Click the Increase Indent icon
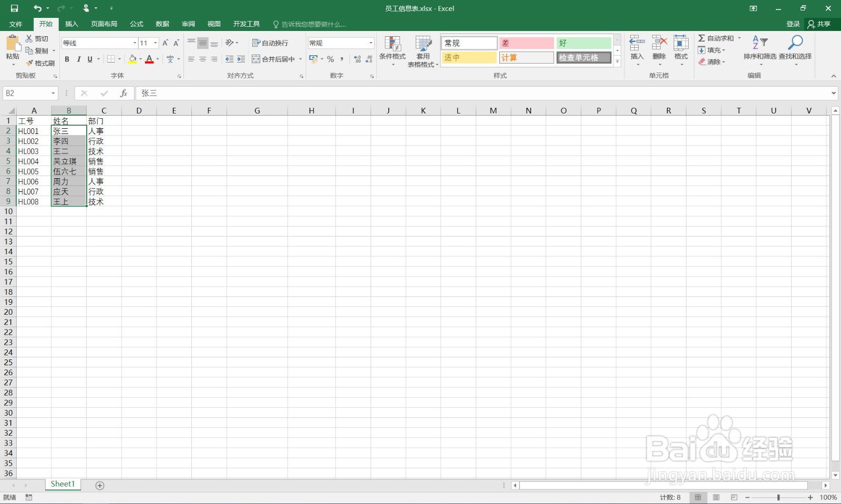841x504 pixels. [x=241, y=59]
